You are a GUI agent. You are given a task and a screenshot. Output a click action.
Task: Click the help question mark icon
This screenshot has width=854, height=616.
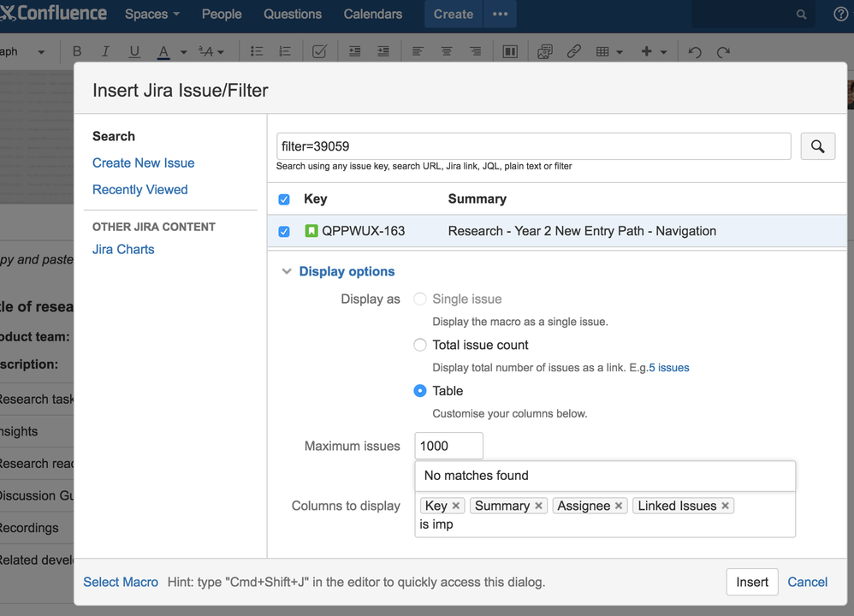tap(841, 15)
